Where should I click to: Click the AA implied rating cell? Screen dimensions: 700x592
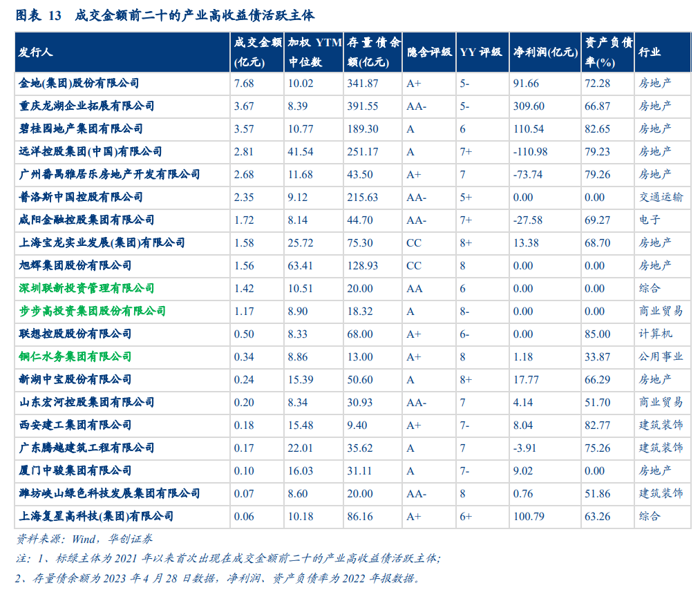415,288
